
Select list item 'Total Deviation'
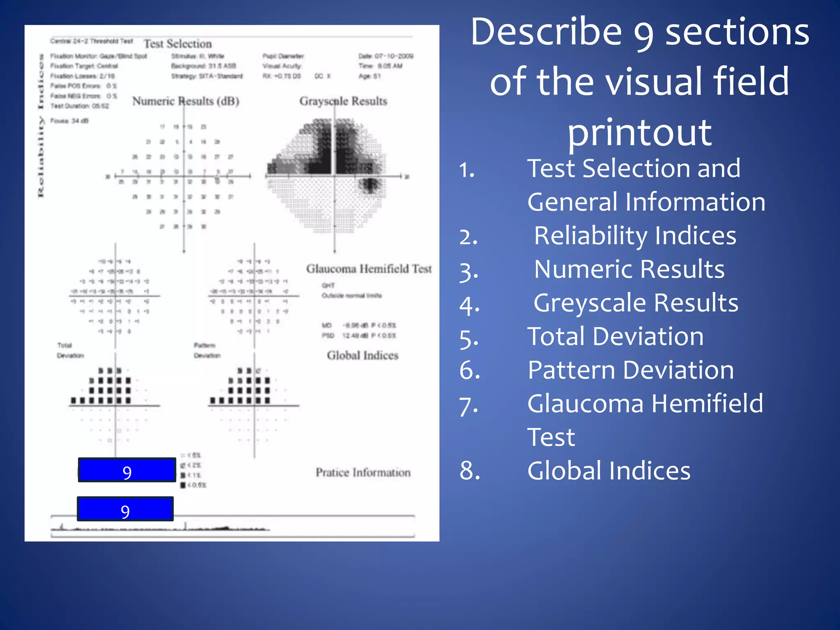(616, 337)
